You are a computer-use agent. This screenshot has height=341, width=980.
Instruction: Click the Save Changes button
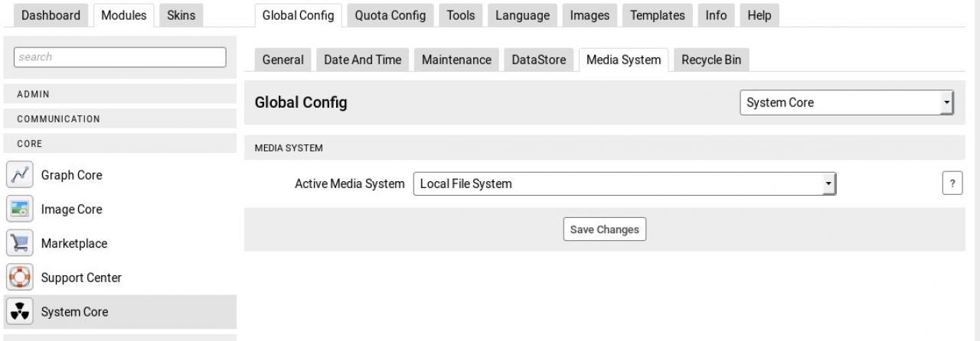click(x=604, y=229)
